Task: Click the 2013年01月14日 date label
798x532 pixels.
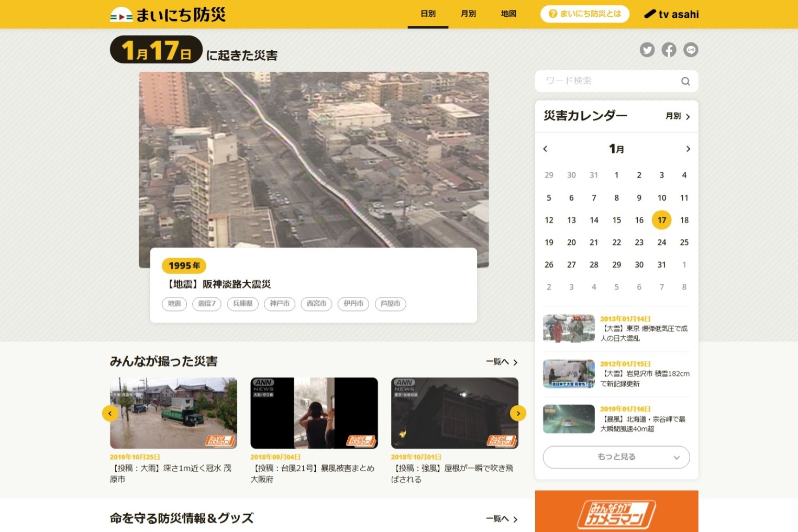Action: pos(625,318)
